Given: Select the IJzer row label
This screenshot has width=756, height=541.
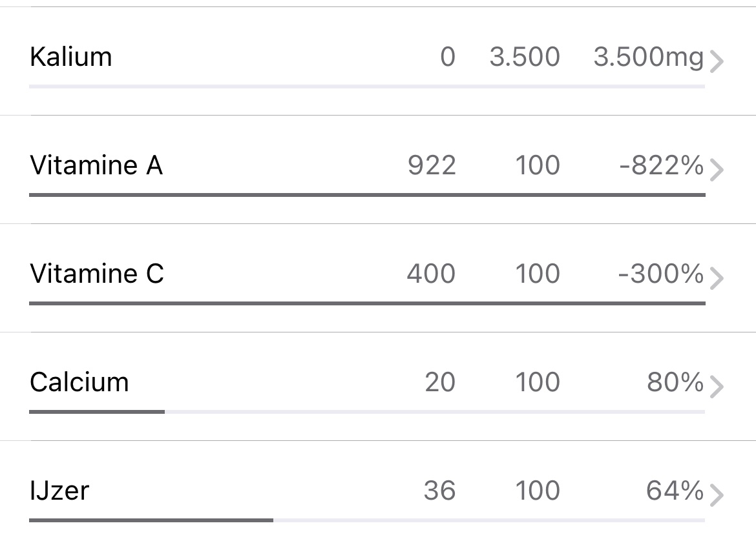Looking at the screenshot, I should (x=59, y=491).
